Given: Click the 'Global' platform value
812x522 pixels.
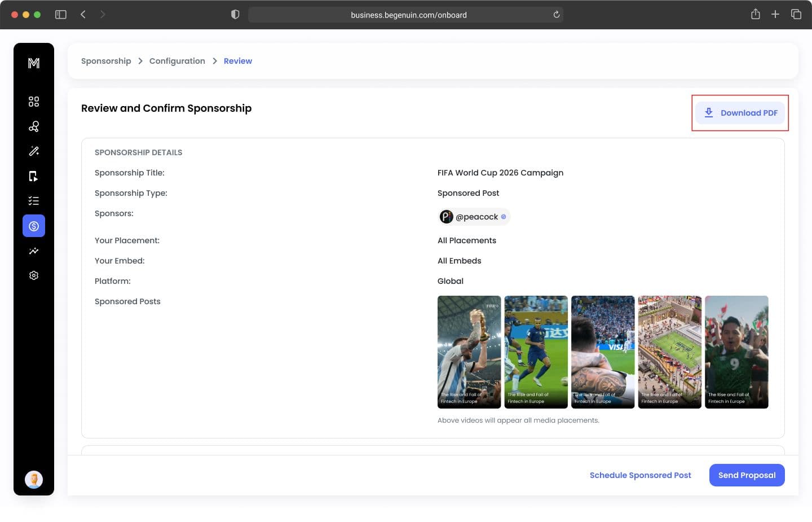Looking at the screenshot, I should pyautogui.click(x=451, y=281).
